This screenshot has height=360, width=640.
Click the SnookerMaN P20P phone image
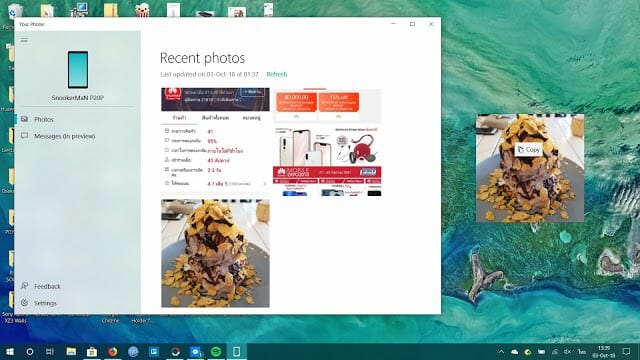click(x=78, y=70)
